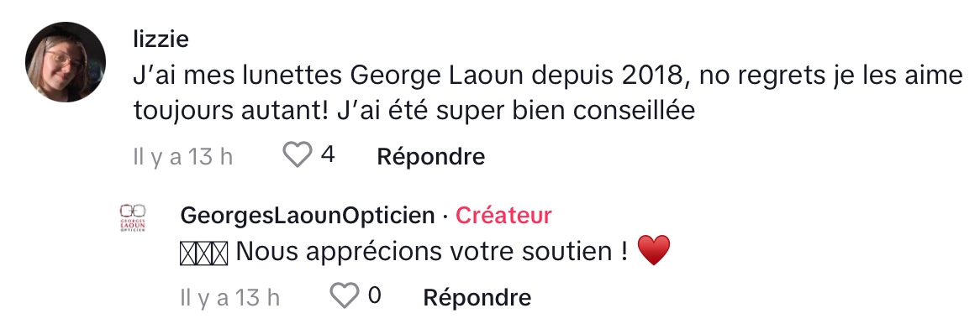Image resolution: width=980 pixels, height=329 pixels.
Task: Click the red heart emoji in the reply
Action: tap(654, 250)
